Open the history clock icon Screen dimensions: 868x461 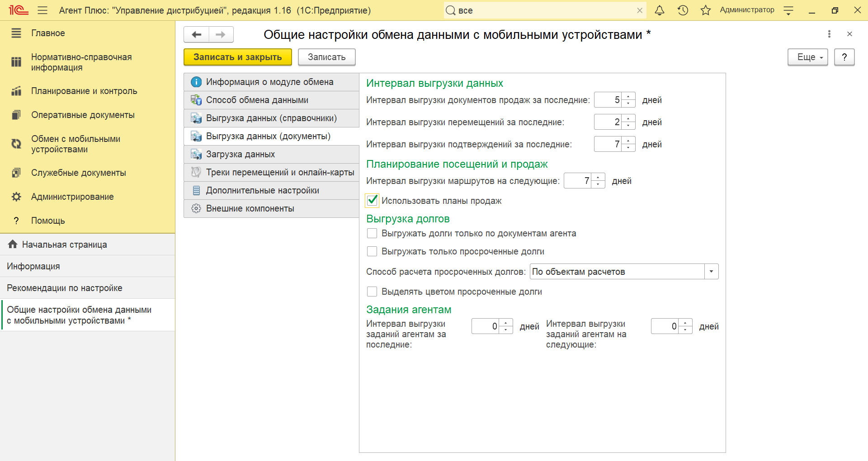pos(683,10)
